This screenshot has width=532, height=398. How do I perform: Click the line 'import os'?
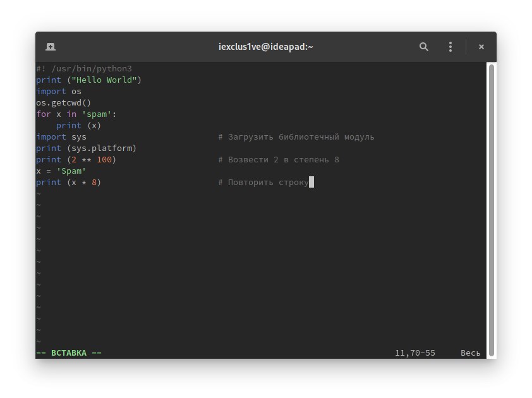click(x=59, y=92)
